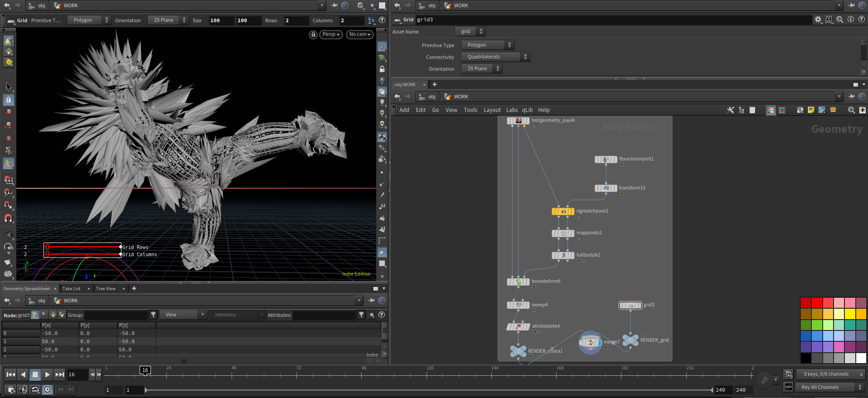Click the current frame number field

coord(78,375)
